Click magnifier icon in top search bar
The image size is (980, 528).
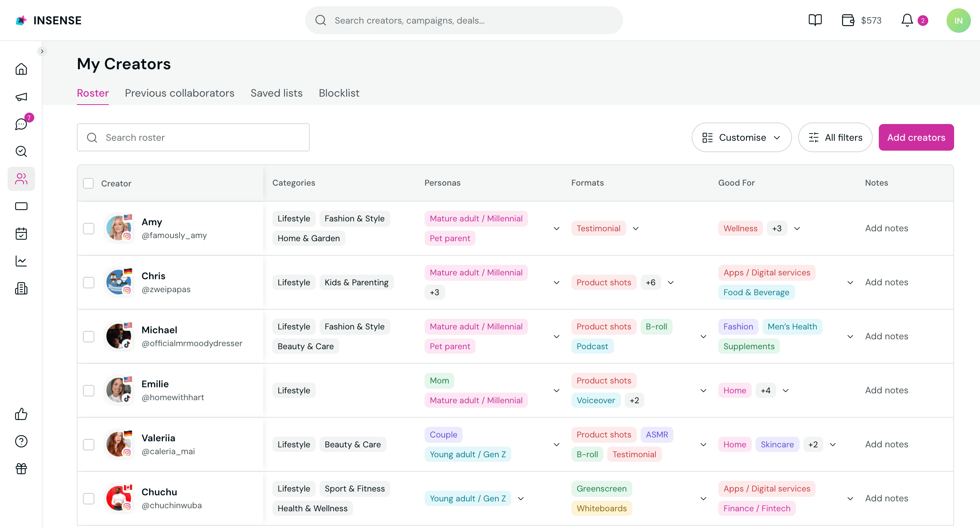click(321, 20)
